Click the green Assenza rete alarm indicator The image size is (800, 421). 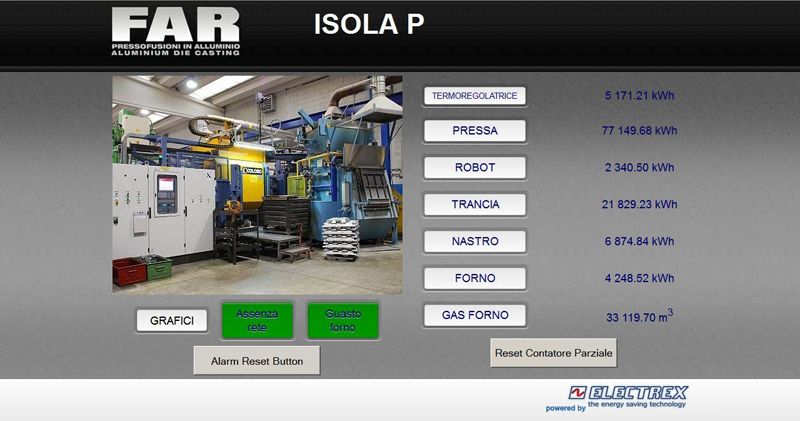(x=257, y=320)
